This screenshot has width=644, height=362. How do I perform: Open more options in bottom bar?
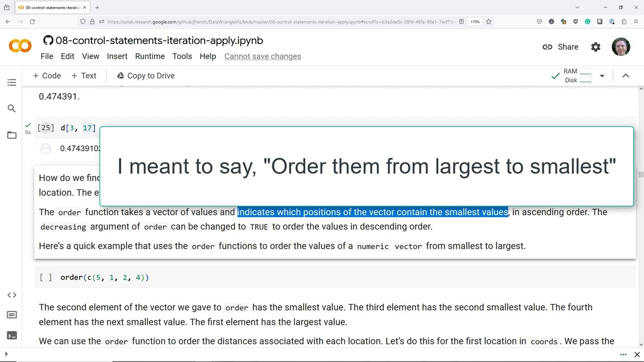point(623,355)
